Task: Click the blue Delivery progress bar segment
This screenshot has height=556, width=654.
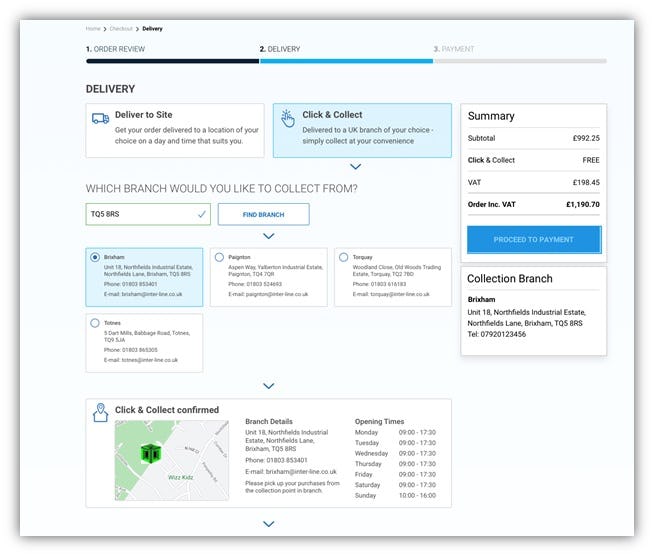Action: point(346,61)
